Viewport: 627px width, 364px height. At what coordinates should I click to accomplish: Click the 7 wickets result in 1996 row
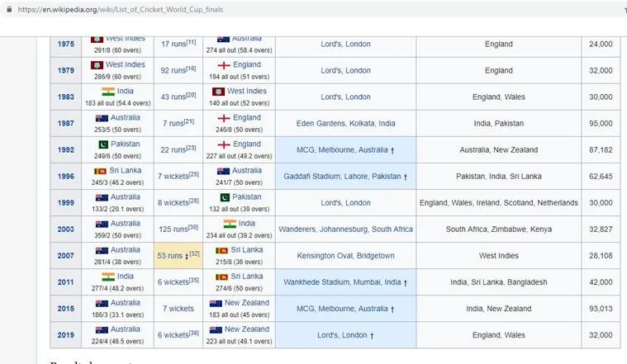tap(178, 176)
